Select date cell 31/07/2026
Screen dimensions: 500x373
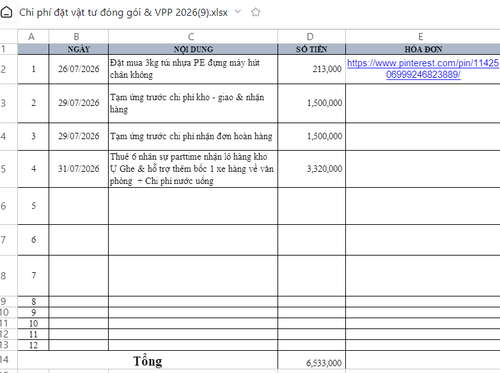[x=78, y=169]
